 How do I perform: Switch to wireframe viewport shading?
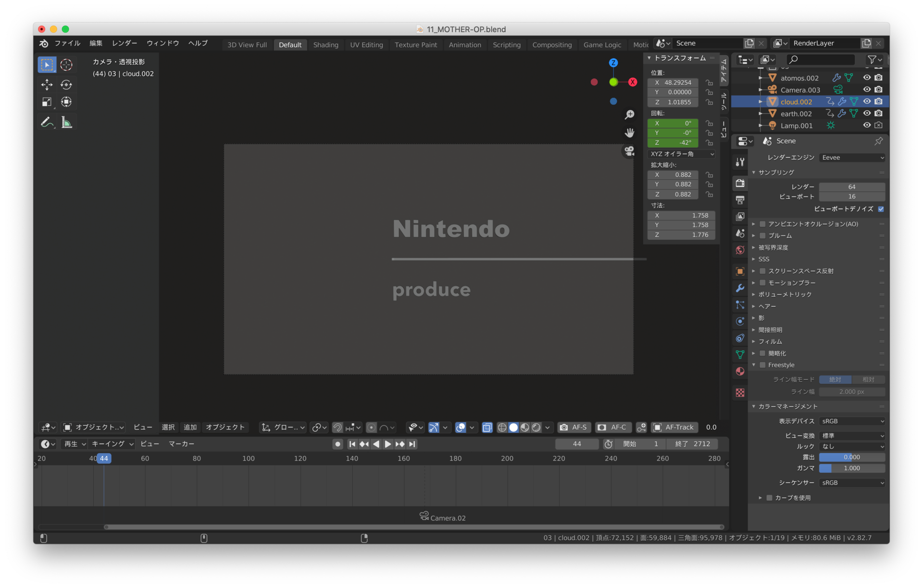pyautogui.click(x=502, y=427)
